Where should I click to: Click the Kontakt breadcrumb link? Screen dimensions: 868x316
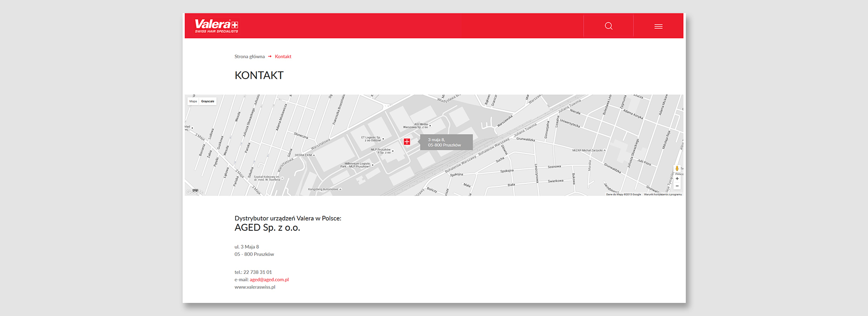click(283, 56)
